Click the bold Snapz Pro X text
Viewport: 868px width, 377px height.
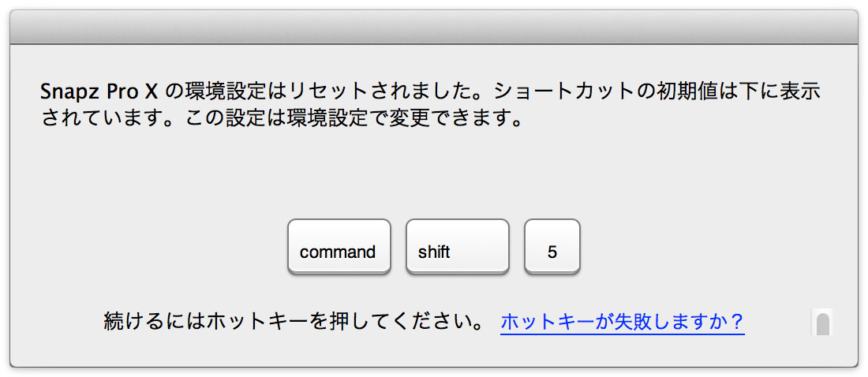(x=100, y=92)
